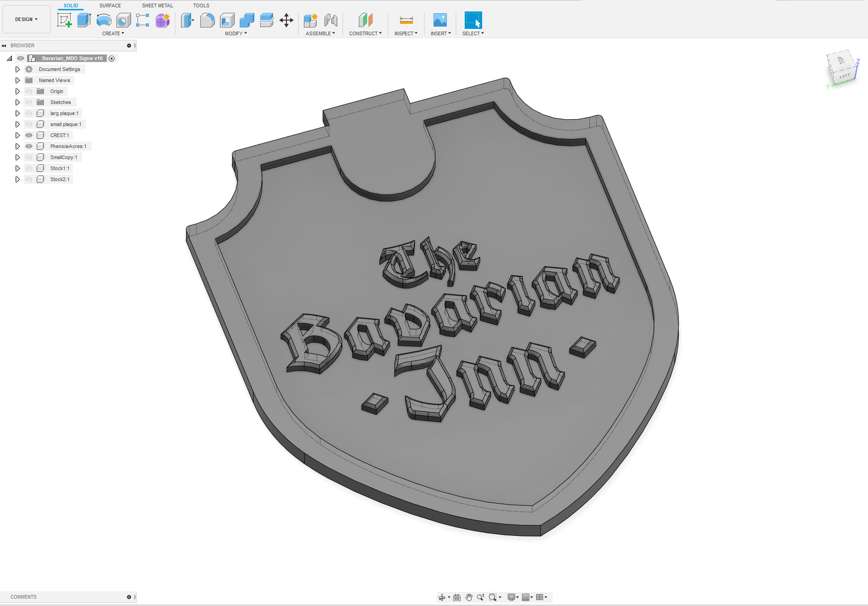This screenshot has width=868, height=606.
Task: Open the INSERT dropdown menu
Action: point(441,33)
